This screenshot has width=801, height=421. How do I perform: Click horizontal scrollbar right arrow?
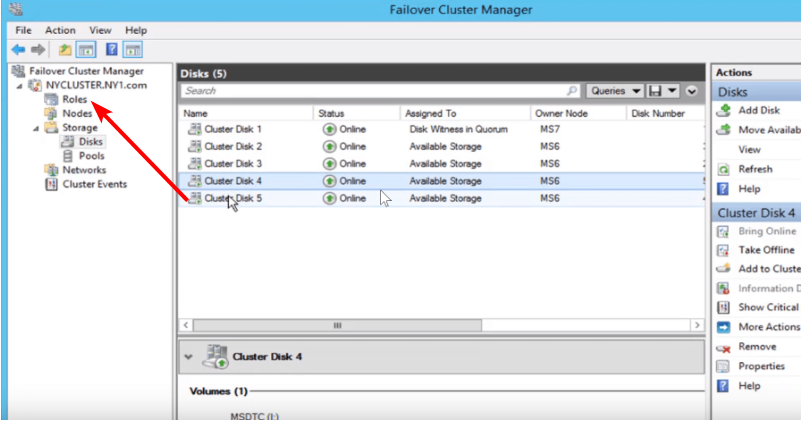[697, 325]
